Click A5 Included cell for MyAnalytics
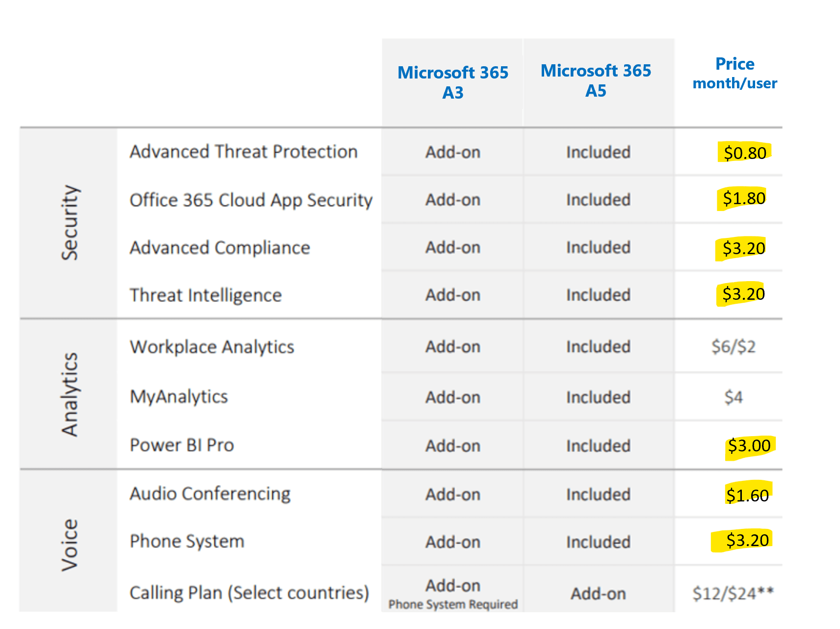The image size is (840, 629). pyautogui.click(x=598, y=397)
